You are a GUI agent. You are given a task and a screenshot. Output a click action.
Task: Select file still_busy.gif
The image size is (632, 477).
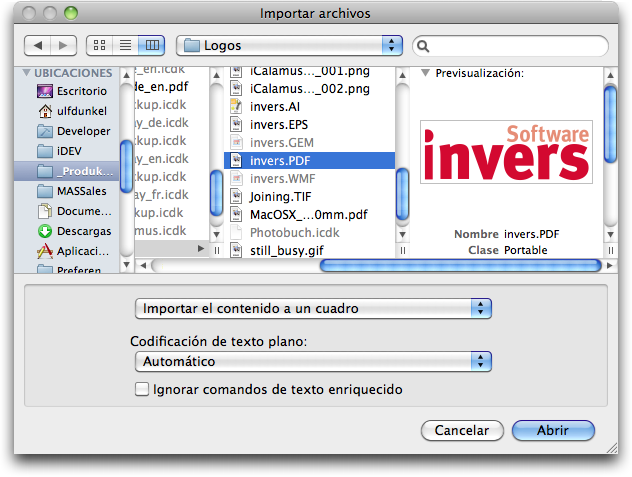pos(309,250)
